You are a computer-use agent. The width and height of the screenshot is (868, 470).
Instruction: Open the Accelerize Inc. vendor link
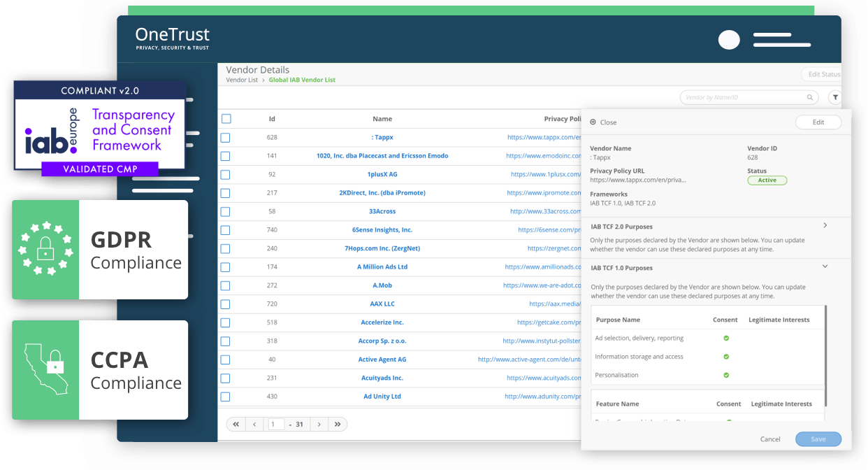(382, 322)
